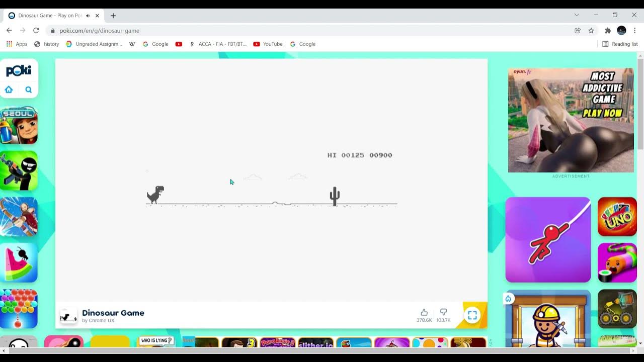Open the stickman sniper game thumbnail
Image resolution: width=644 pixels, height=362 pixels.
pyautogui.click(x=19, y=171)
